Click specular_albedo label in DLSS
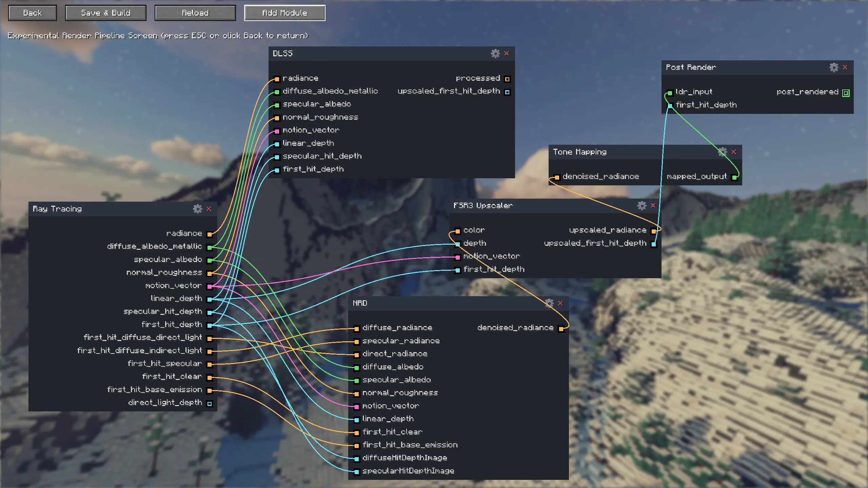 [317, 104]
